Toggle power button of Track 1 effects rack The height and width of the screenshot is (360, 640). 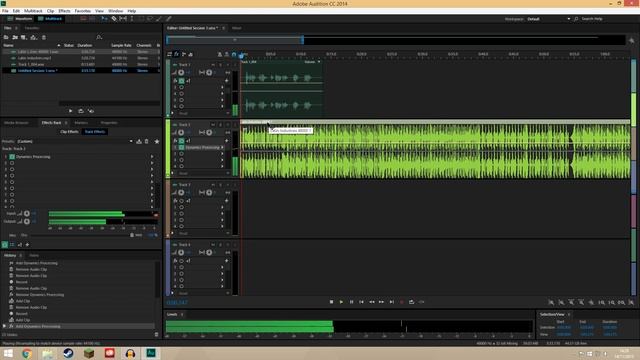click(181, 81)
